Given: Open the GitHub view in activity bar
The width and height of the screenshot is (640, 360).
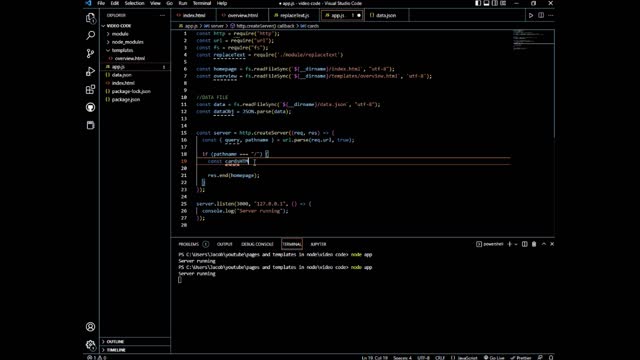Looking at the screenshot, I should (x=91, y=107).
